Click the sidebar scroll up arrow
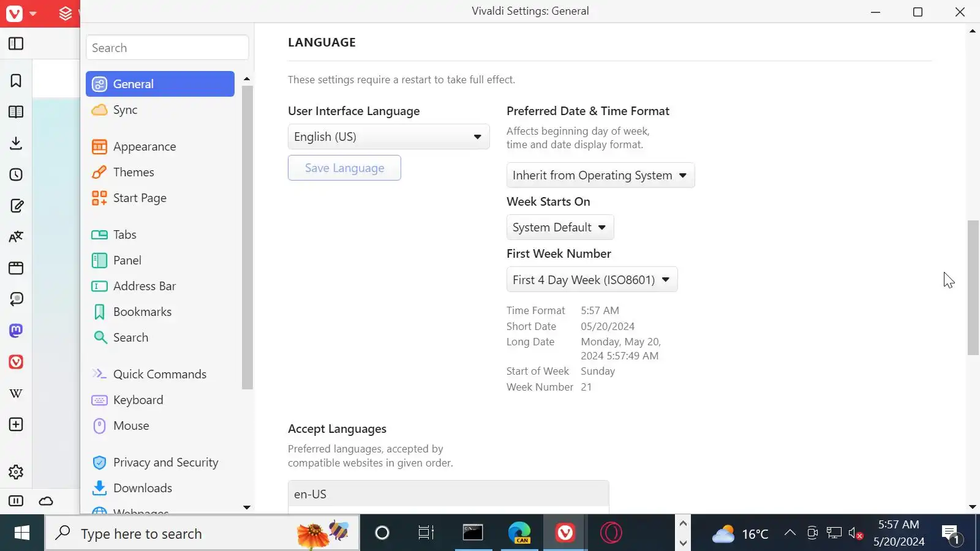980x551 pixels. tap(247, 78)
